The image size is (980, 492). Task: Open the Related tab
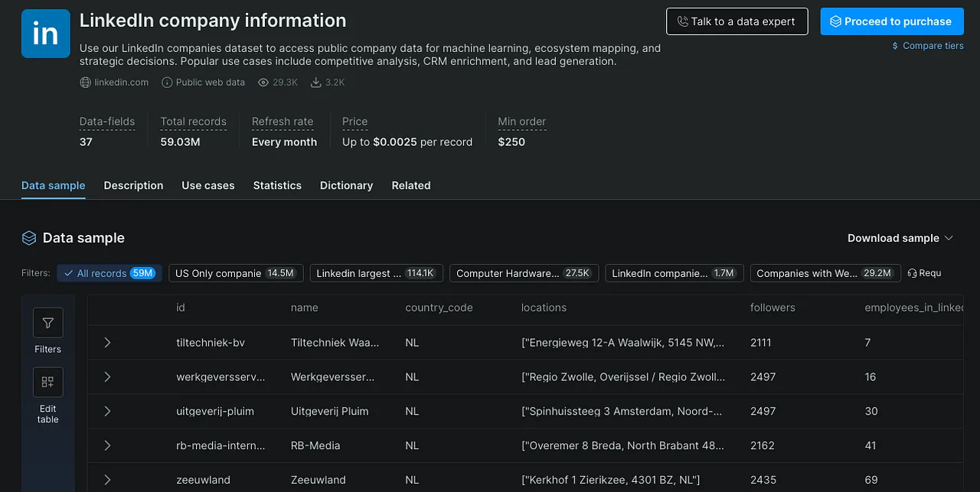[411, 185]
